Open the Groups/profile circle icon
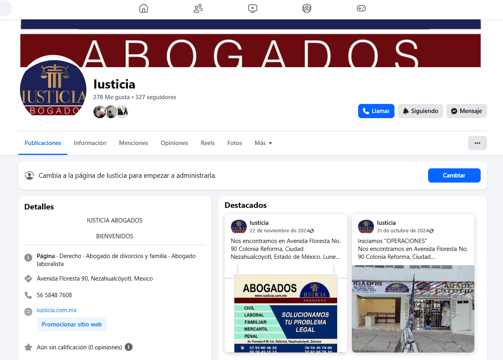Viewport: 503px width, 360px height. (x=307, y=8)
